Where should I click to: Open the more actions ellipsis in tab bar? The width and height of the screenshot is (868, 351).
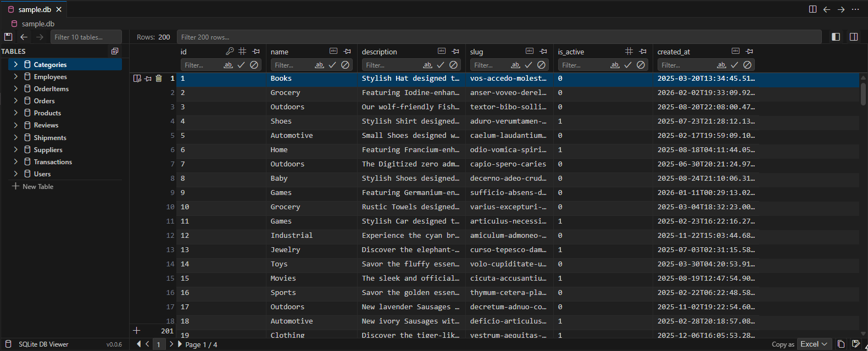(x=855, y=9)
